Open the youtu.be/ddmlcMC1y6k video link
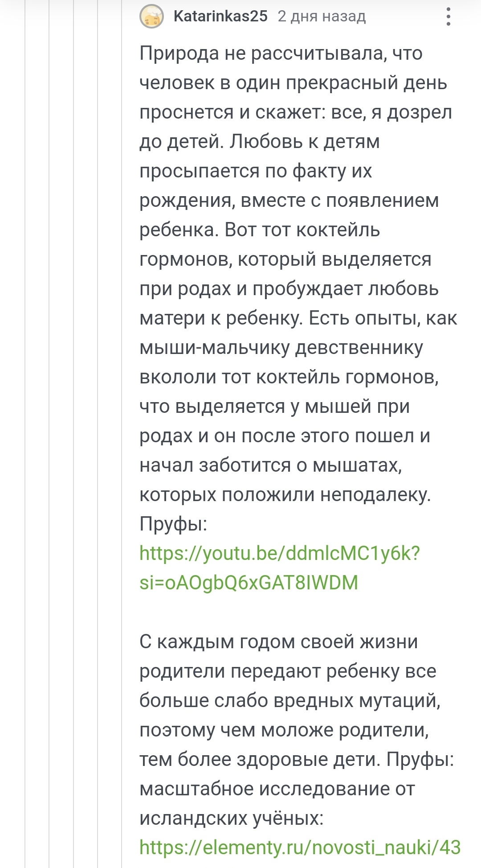The image size is (481, 868). click(x=280, y=553)
